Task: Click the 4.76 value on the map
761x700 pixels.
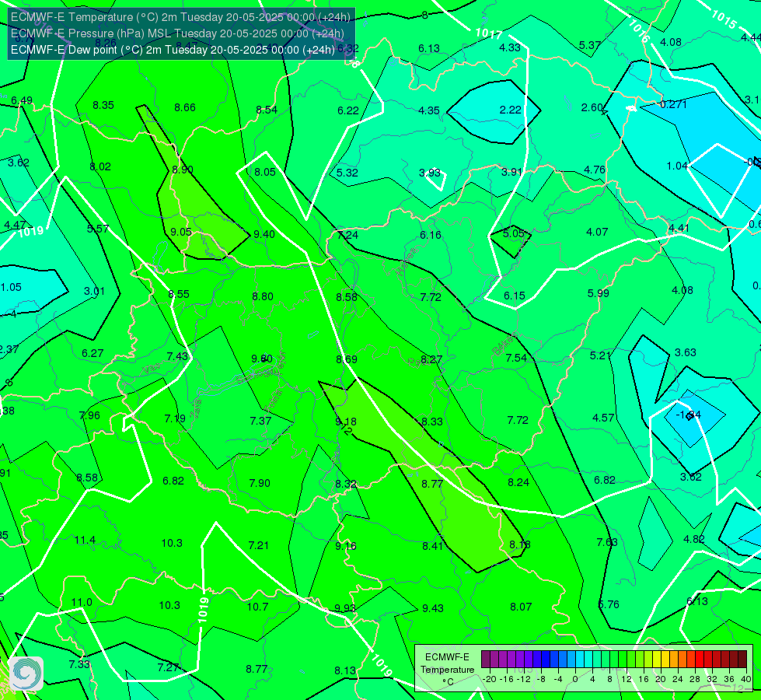Action: click(595, 170)
